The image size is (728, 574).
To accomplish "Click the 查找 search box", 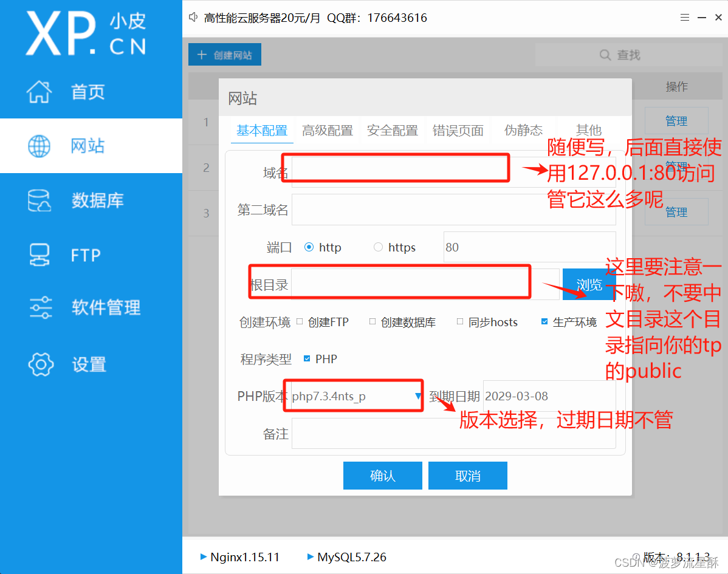I will coord(628,55).
